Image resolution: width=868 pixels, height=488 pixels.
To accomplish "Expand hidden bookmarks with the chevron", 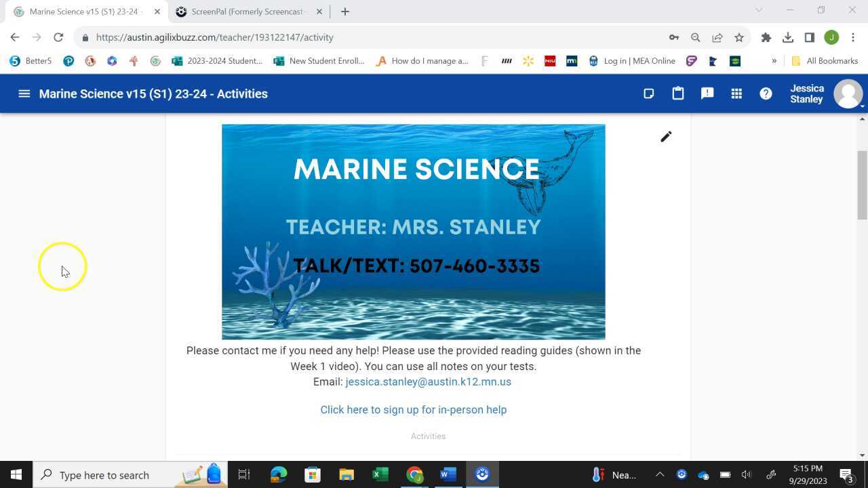I will 774,60.
